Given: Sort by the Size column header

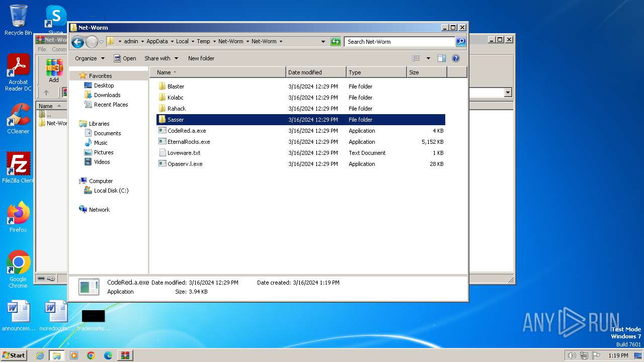Looking at the screenshot, I should coord(427,72).
